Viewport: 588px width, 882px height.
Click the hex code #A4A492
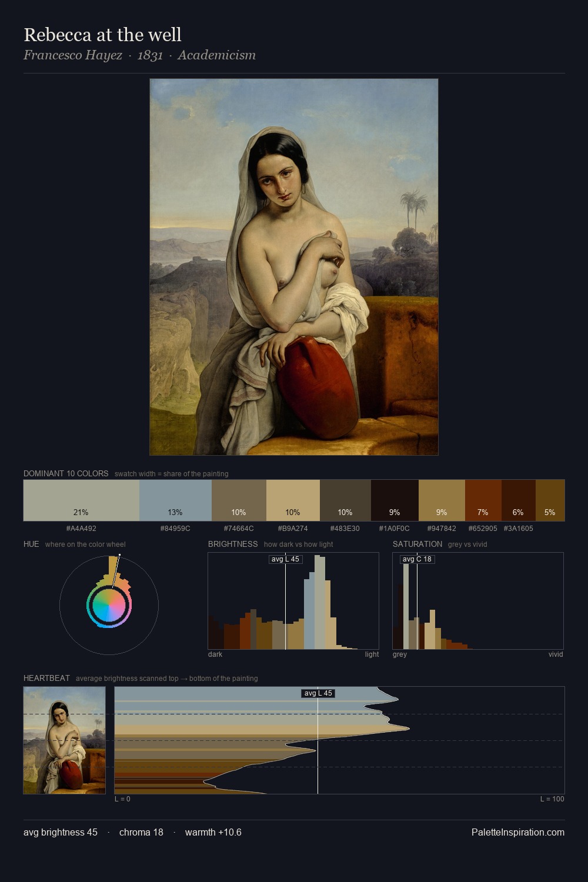click(x=81, y=529)
